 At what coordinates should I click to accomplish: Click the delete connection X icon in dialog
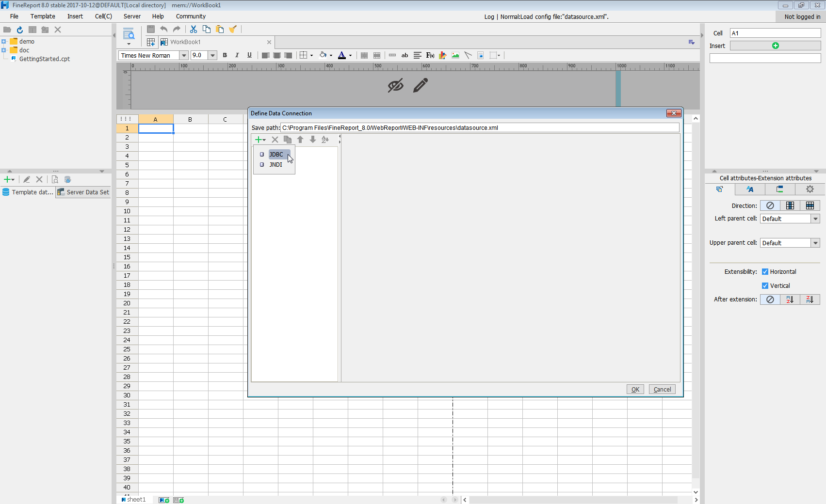pyautogui.click(x=275, y=140)
